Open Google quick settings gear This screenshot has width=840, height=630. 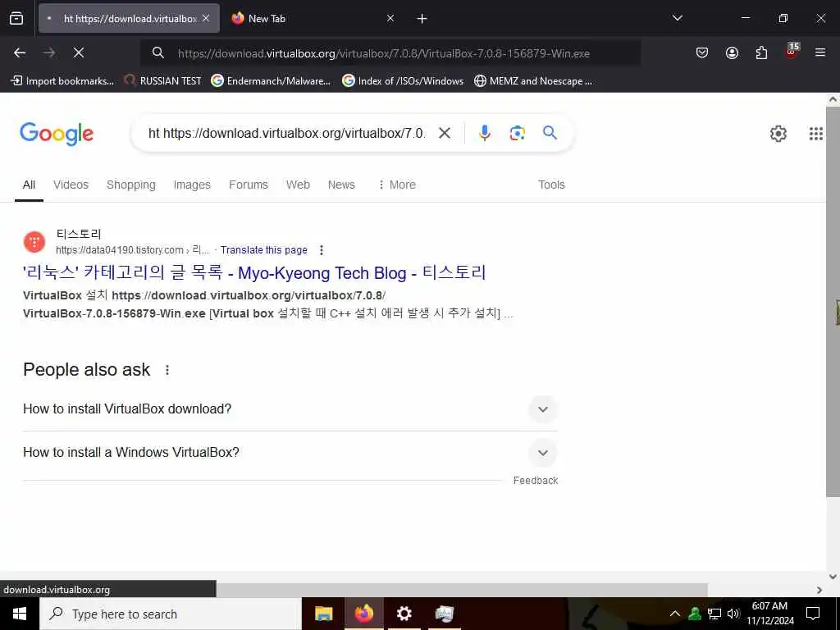(x=778, y=134)
